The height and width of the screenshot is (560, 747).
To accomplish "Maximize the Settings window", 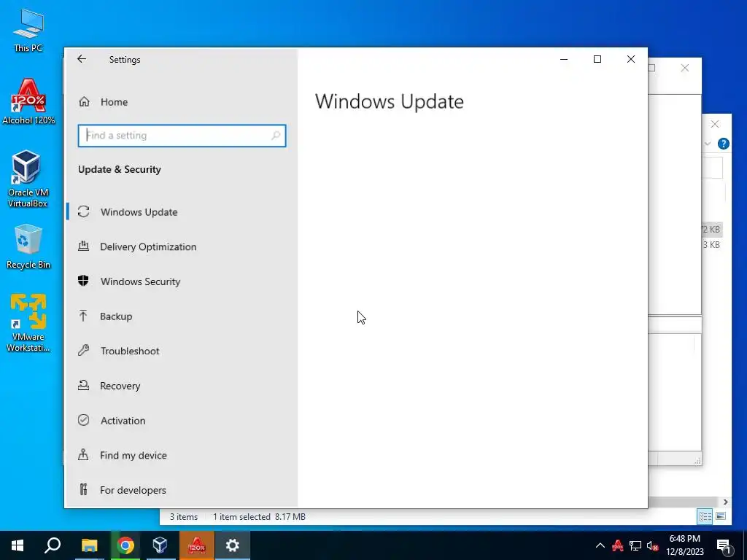I will click(x=597, y=59).
